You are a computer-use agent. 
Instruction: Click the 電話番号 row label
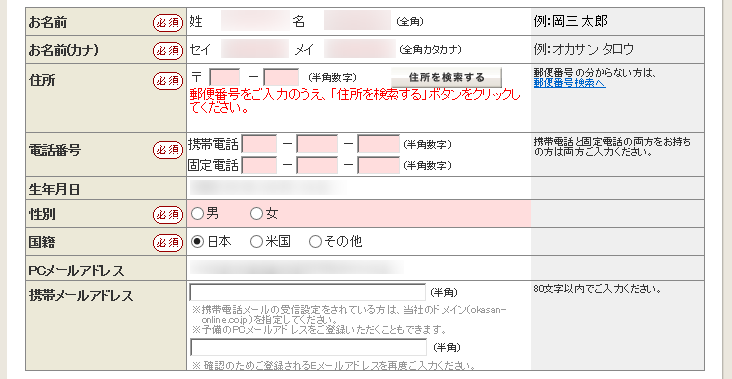[x=54, y=150]
